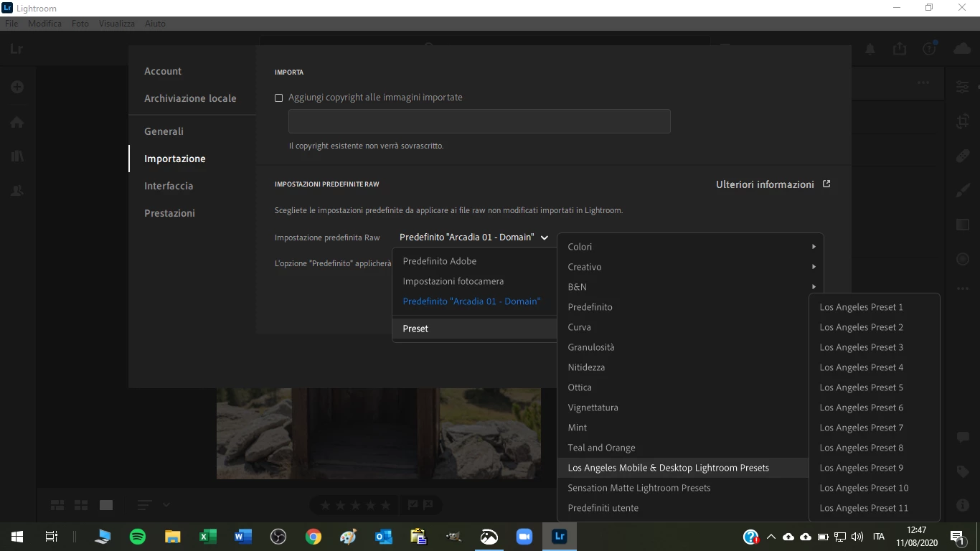
Task: Select Los Angeles Preset 4
Action: click(874, 367)
